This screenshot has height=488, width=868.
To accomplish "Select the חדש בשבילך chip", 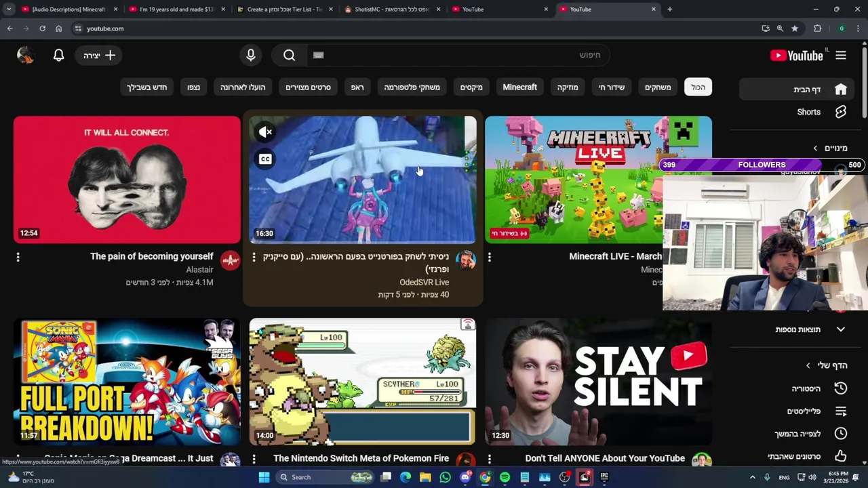I will point(146,87).
